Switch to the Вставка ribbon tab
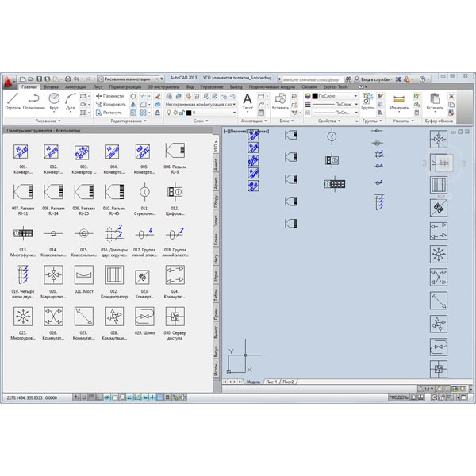Screen dimensions: 476x476 pyautogui.click(x=51, y=86)
